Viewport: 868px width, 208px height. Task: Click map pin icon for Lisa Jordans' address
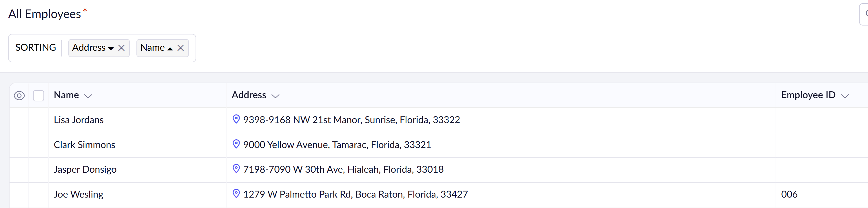[x=236, y=119]
